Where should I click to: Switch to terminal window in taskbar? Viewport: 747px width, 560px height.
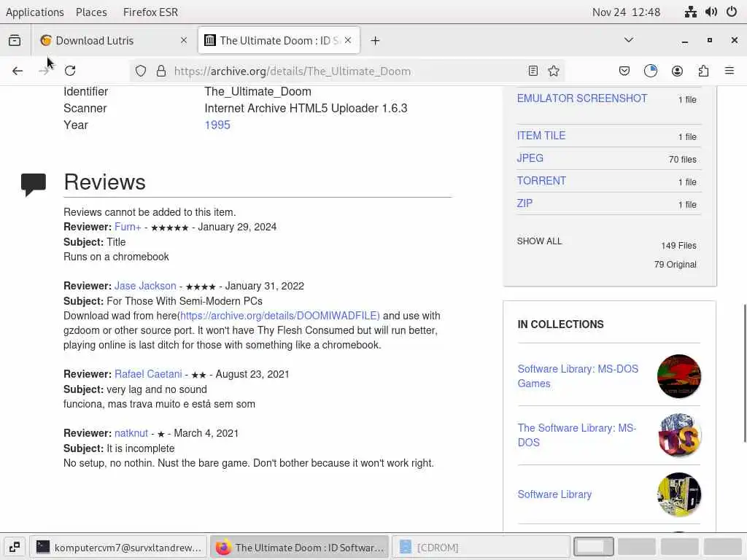point(119,547)
